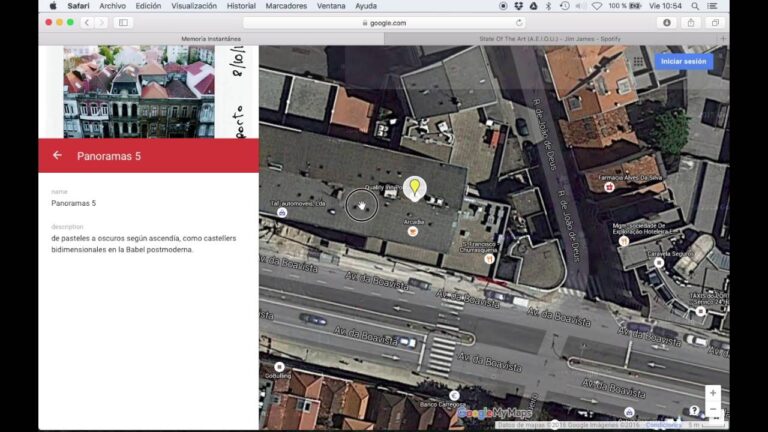Open the Historial menu
Image resolution: width=768 pixels, height=432 pixels.
tap(241, 6)
